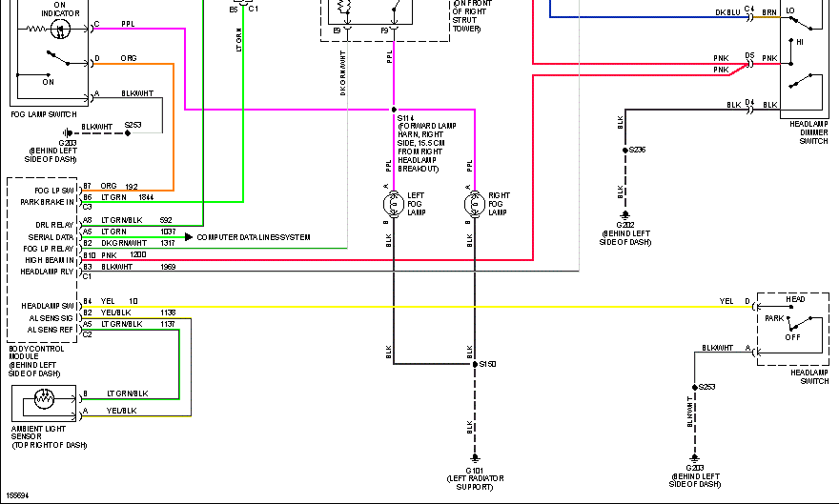
Task: Click circuit number 1969
Action: [x=168, y=267]
